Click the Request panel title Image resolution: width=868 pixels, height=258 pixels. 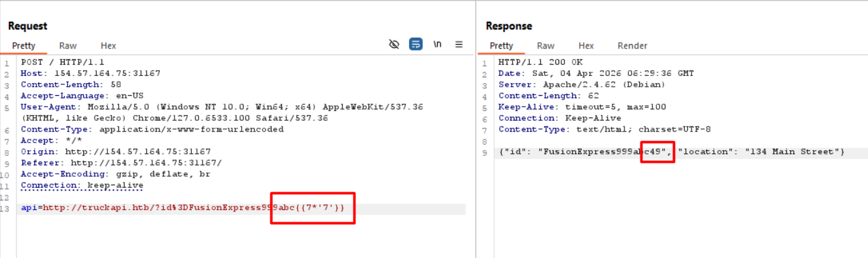(27, 26)
